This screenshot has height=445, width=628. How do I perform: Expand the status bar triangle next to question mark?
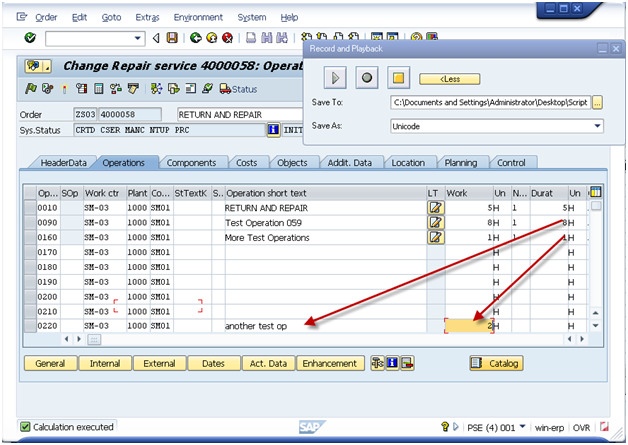[456, 427]
